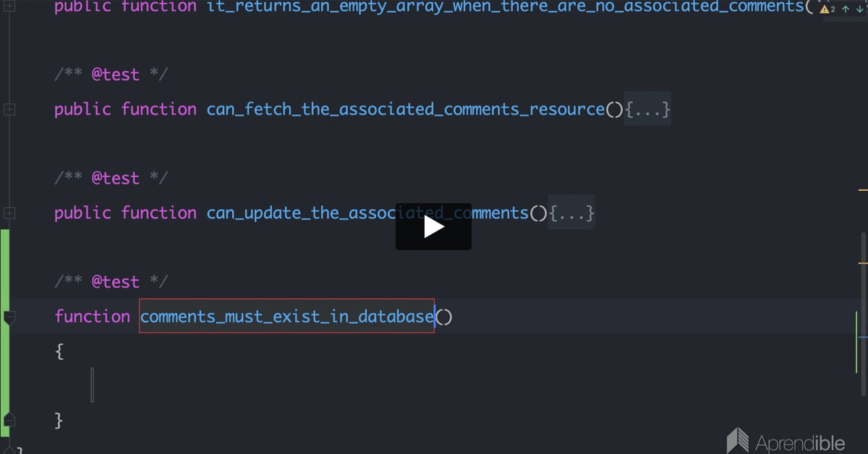Click the comments_must_exist_in_database function name
Viewport: 868px width, 454px height.
287,317
